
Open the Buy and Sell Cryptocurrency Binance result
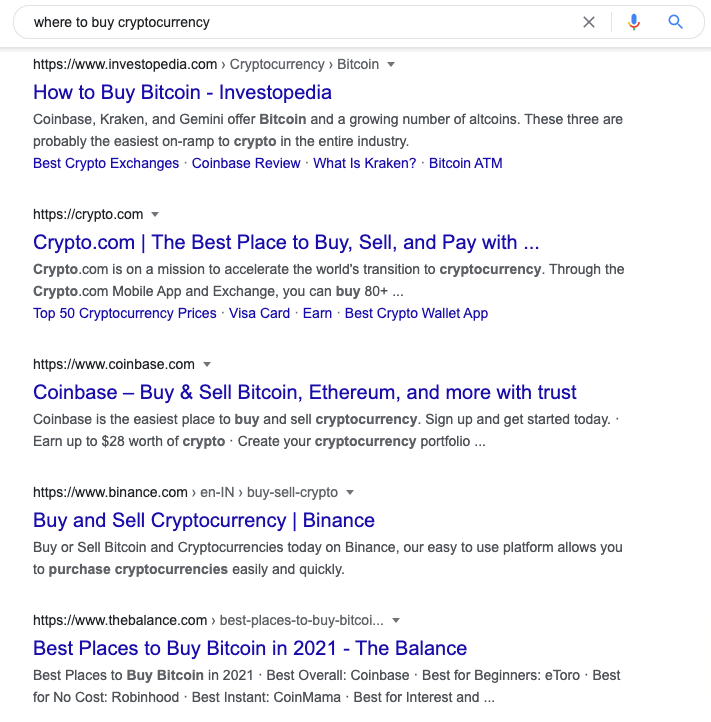[x=204, y=521]
